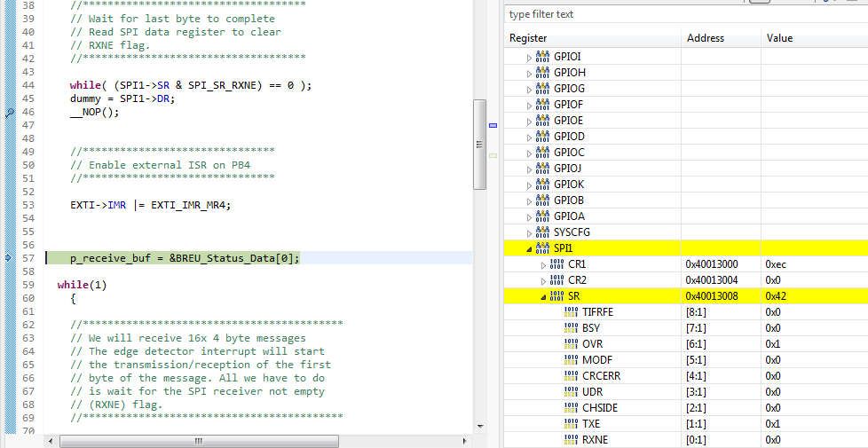This screenshot has width=868, height=448.
Task: Expand the GPIOF register group
Action: (x=529, y=106)
